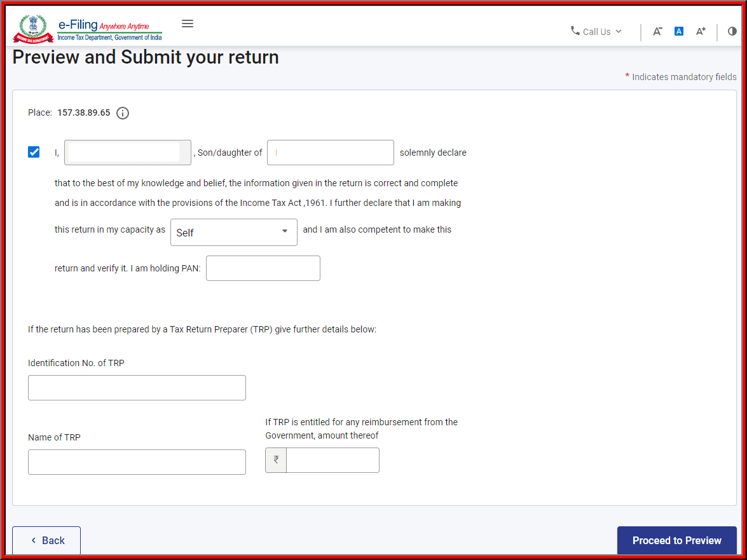Click the Call Us menu item
Screen dimensions: 747x560
point(595,31)
